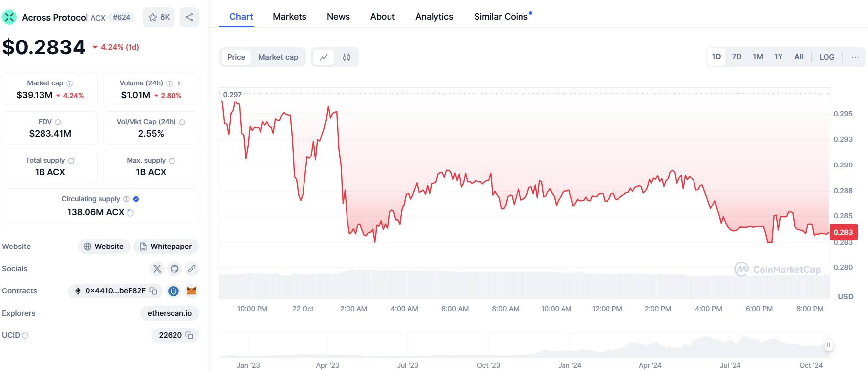The width and height of the screenshot is (868, 371).
Task: Click the $0.2834 price value
Action: point(44,47)
